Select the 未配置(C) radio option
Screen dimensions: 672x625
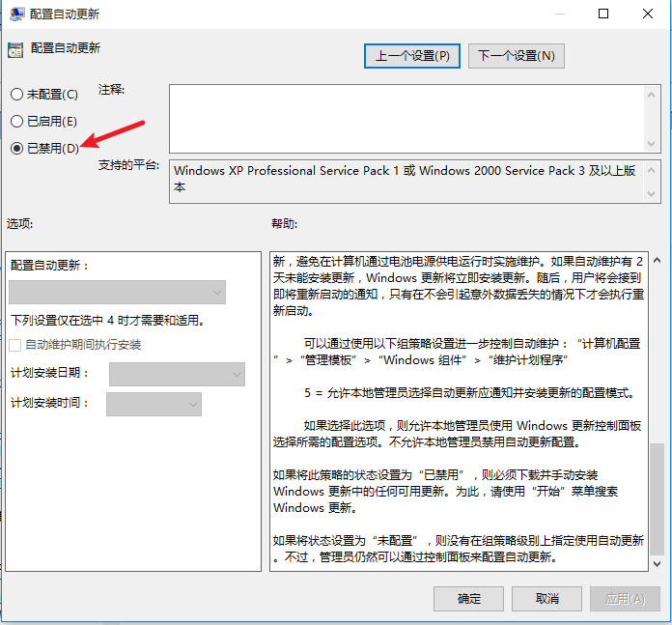16,95
